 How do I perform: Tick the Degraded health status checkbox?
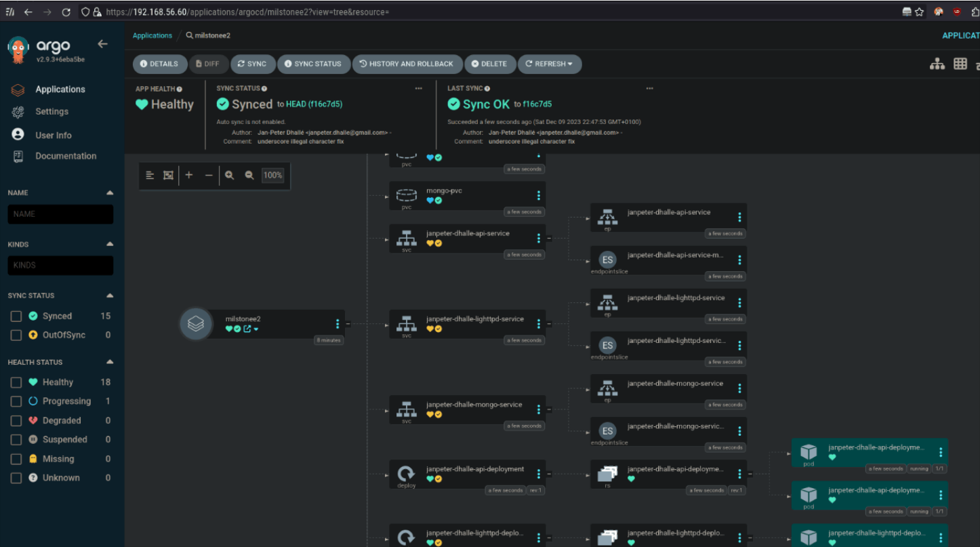click(16, 420)
